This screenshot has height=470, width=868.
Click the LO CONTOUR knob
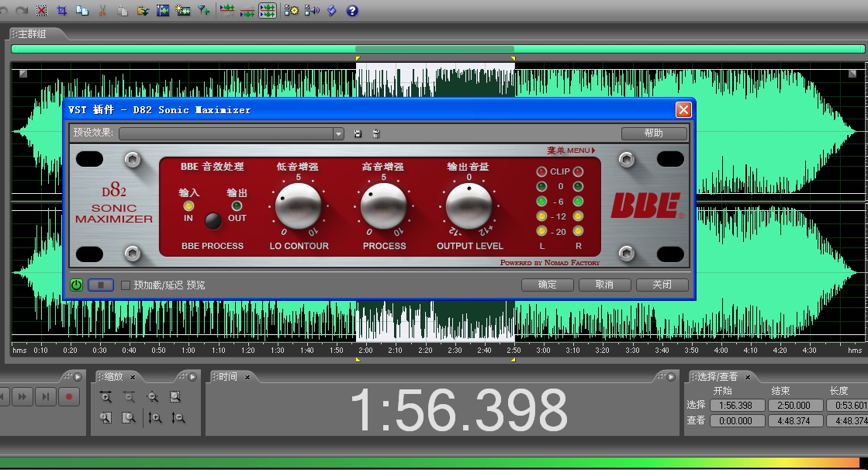[x=299, y=206]
